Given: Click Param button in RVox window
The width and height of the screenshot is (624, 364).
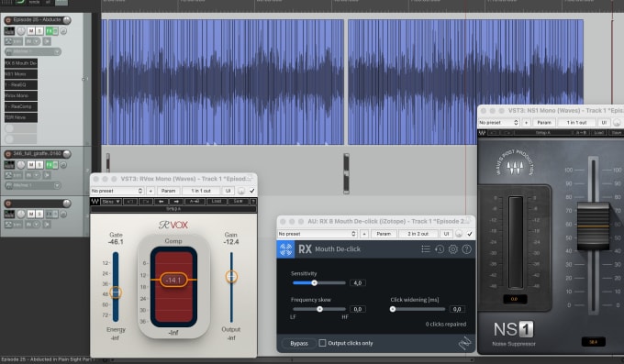Looking at the screenshot, I should pyautogui.click(x=168, y=191).
